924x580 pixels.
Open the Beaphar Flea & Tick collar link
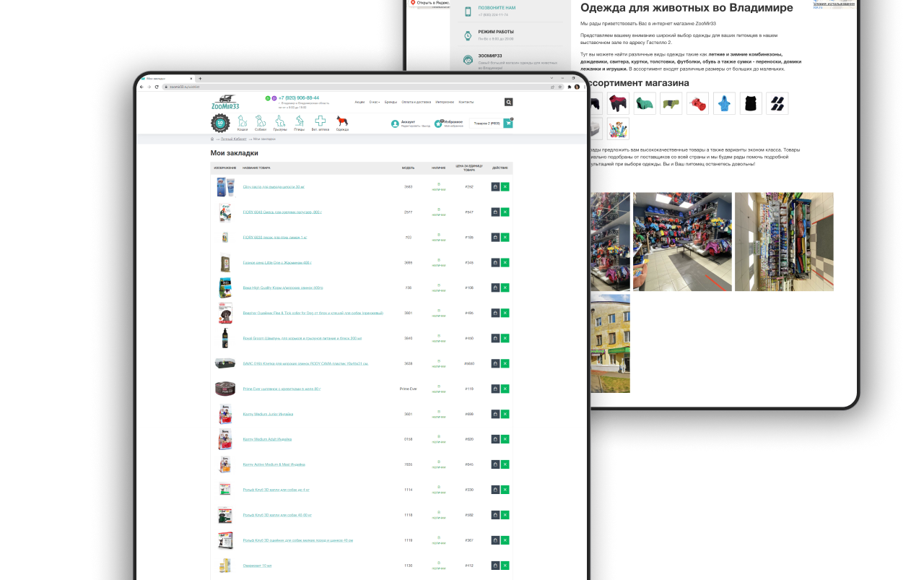pyautogui.click(x=313, y=313)
